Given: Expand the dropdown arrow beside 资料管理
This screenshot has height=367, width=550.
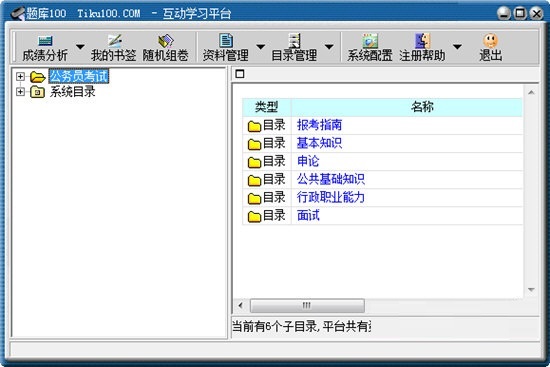Looking at the screenshot, I should (x=260, y=47).
